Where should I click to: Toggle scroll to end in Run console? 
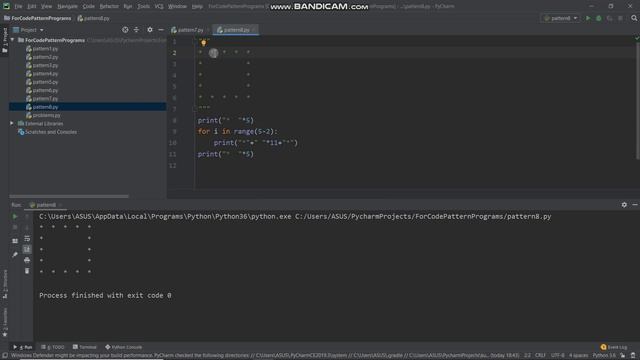(27, 249)
